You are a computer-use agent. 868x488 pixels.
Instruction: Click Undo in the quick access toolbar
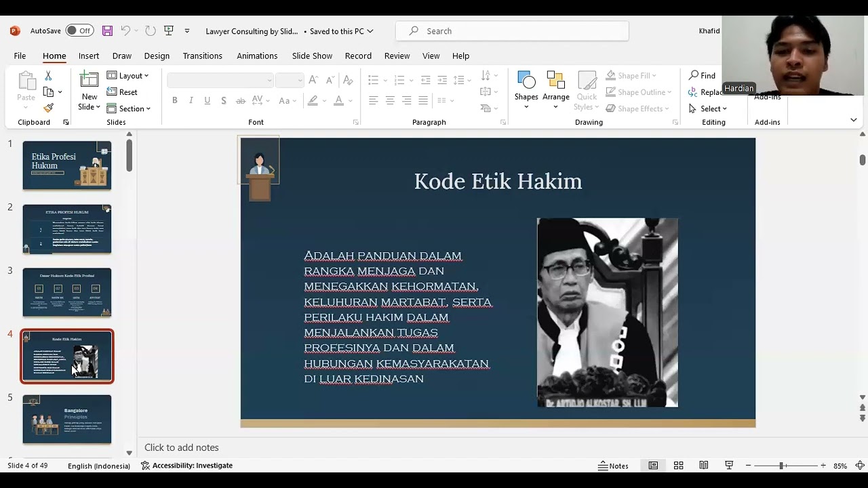pos(125,31)
